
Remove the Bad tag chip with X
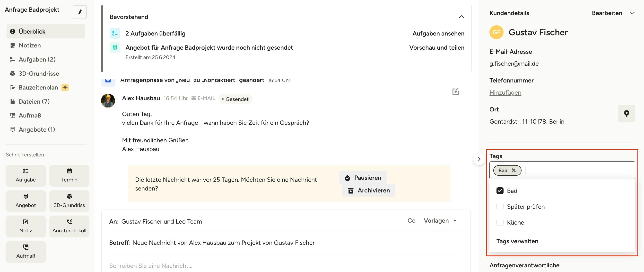click(513, 170)
